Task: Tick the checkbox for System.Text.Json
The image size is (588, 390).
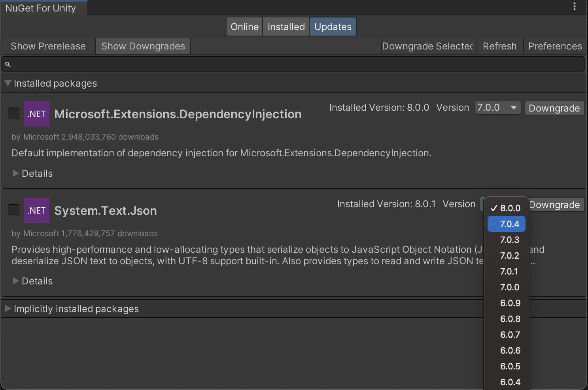Action: pos(14,210)
